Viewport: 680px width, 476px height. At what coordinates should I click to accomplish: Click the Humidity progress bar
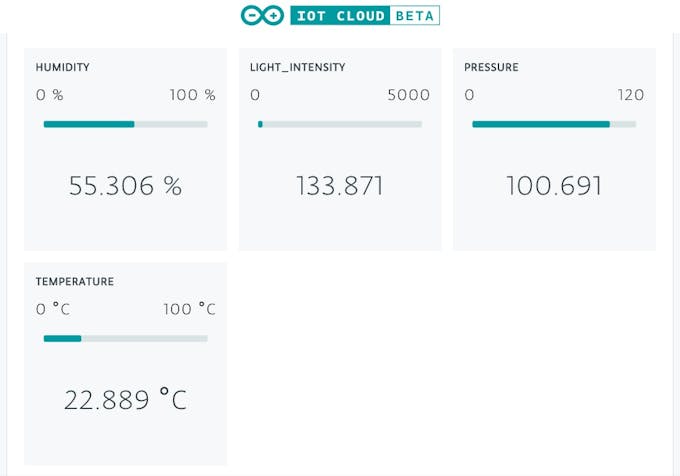click(x=125, y=124)
